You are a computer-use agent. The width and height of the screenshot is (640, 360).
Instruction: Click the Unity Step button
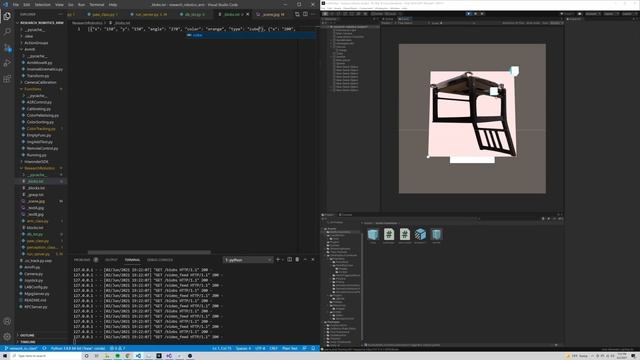pyautogui.click(x=482, y=14)
